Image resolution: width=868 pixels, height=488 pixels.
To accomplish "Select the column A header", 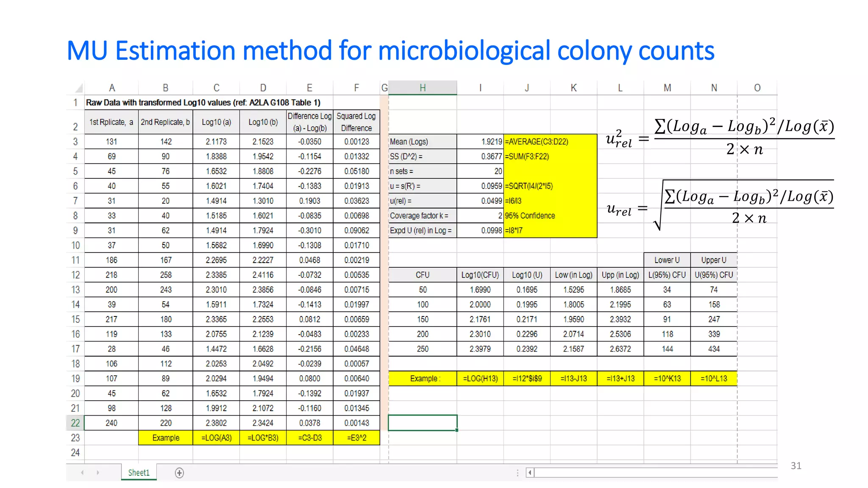I will coord(112,88).
